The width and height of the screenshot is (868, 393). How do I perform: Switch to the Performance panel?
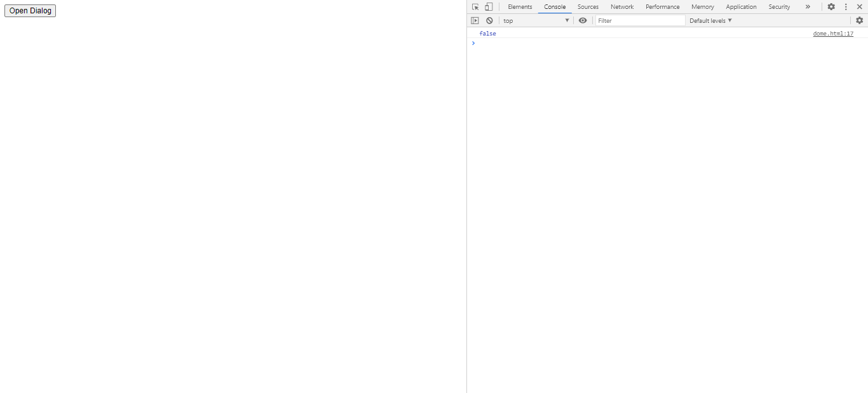pyautogui.click(x=662, y=6)
